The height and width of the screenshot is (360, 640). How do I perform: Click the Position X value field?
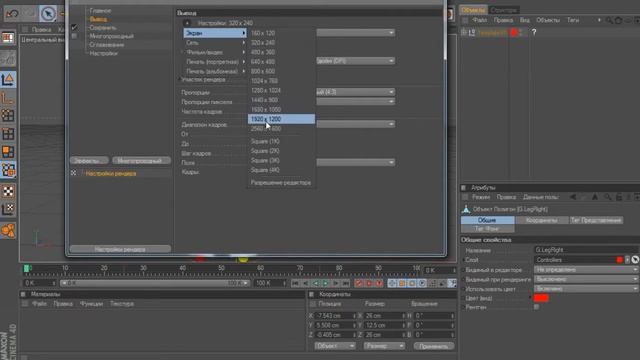tap(334, 316)
